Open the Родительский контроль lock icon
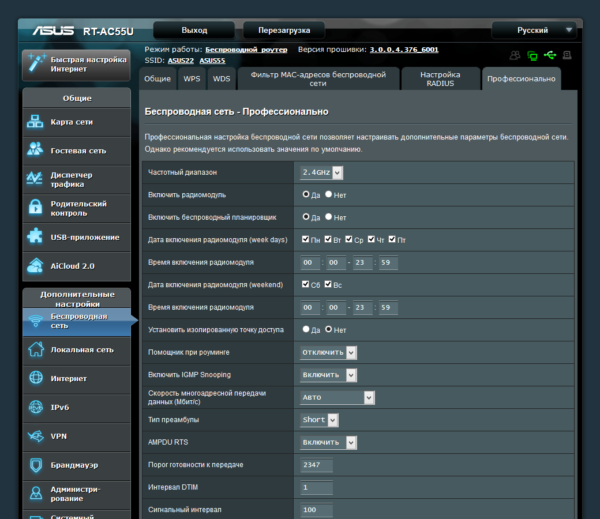This screenshot has width=600, height=519. (36, 207)
